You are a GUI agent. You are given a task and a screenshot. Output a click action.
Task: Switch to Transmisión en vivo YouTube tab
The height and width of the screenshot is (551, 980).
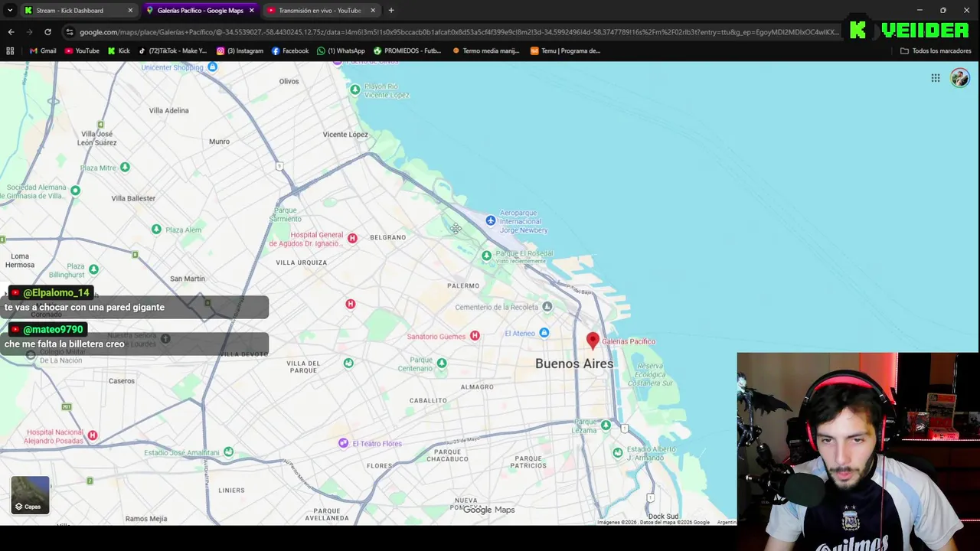pos(319,11)
